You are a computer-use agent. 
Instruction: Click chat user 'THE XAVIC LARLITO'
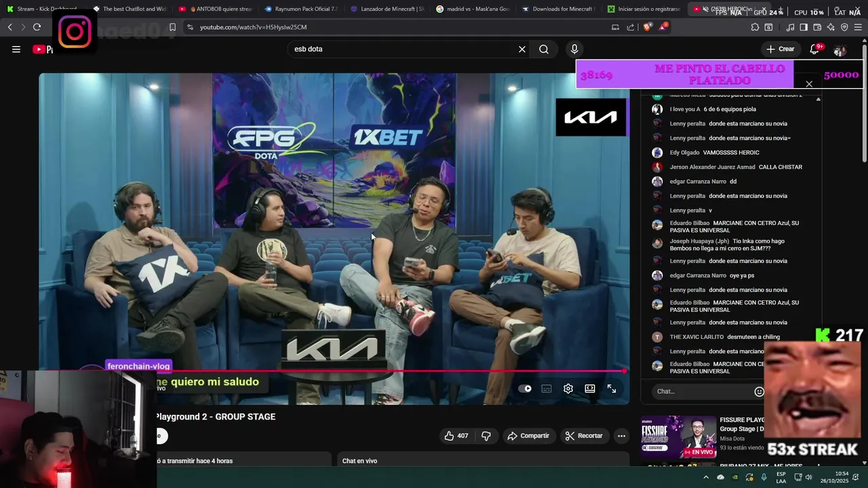click(696, 337)
